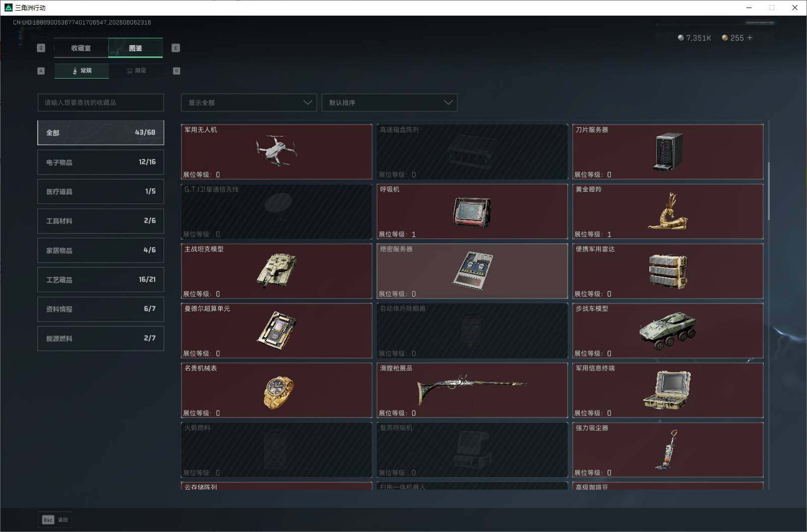Switch to the 常规 sub-tab

click(82, 71)
